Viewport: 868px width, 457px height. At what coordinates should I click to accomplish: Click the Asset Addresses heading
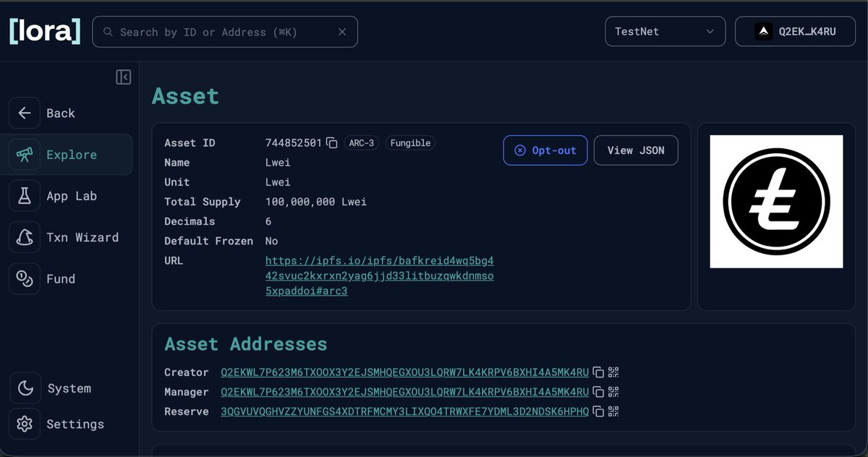pyautogui.click(x=246, y=344)
